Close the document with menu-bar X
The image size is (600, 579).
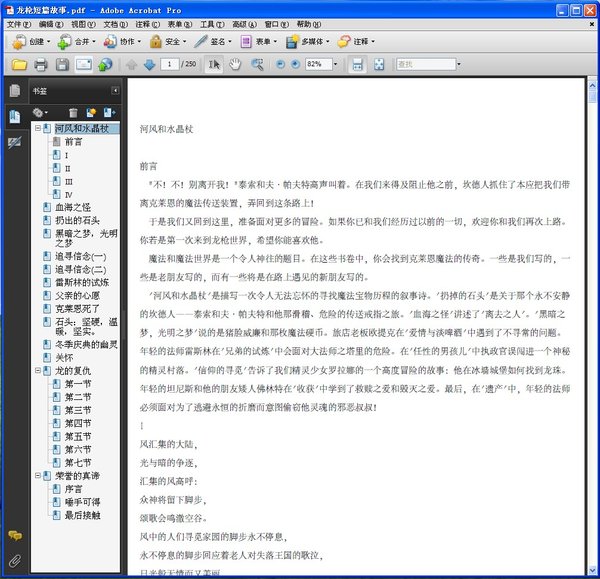coord(592,24)
